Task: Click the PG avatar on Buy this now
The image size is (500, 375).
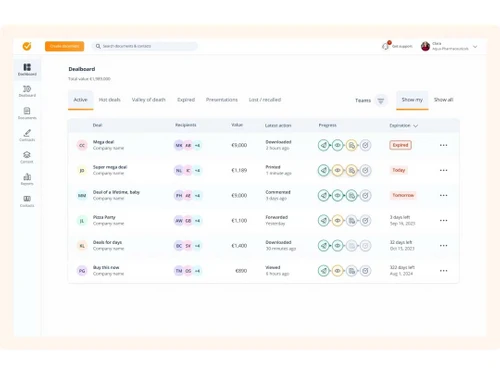Action: (x=82, y=271)
